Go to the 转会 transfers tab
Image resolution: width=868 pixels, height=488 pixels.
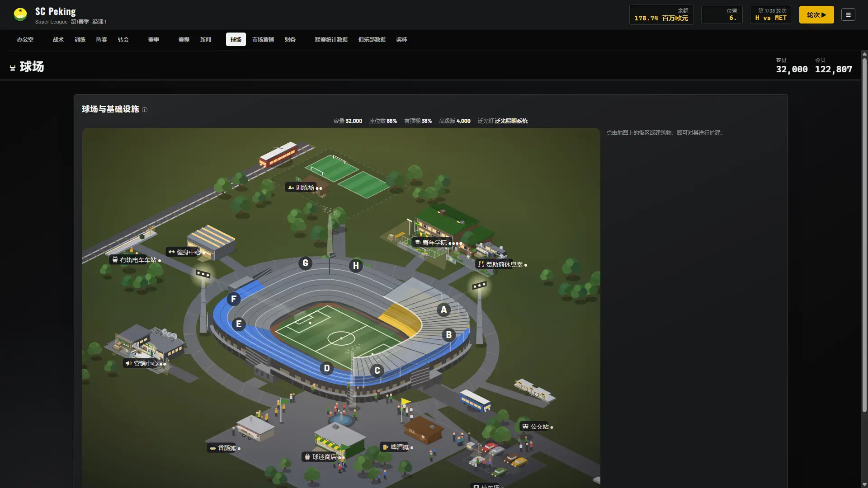[x=123, y=40]
